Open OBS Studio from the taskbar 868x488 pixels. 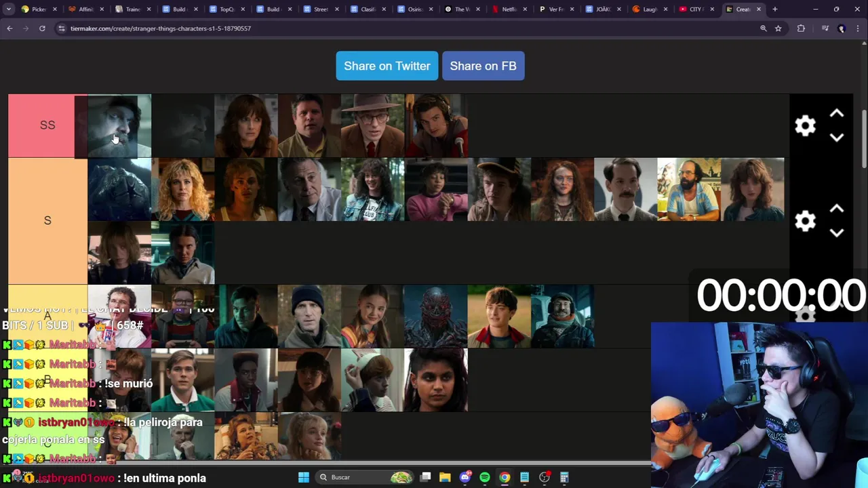click(x=545, y=477)
